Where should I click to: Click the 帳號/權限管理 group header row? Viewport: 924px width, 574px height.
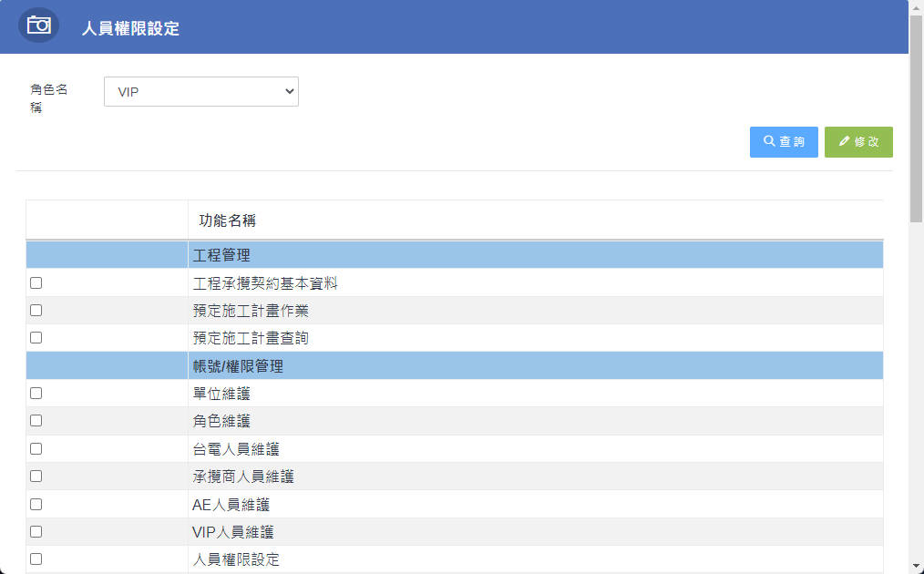coord(455,366)
